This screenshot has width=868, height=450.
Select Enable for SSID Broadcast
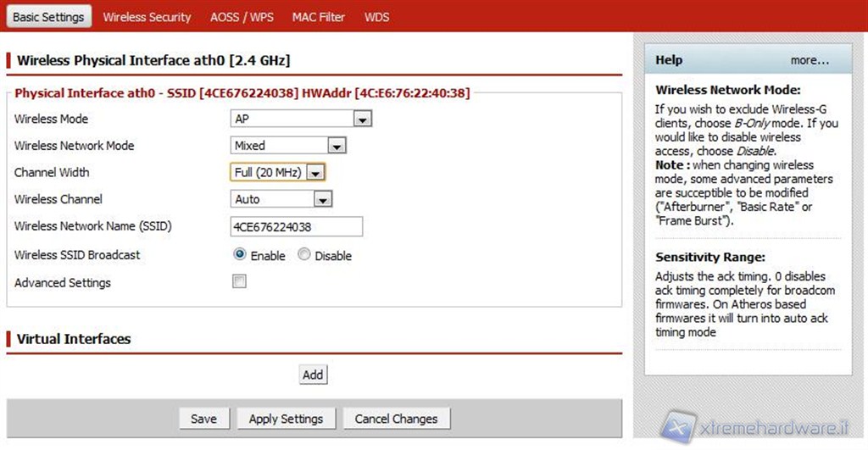tap(240, 255)
